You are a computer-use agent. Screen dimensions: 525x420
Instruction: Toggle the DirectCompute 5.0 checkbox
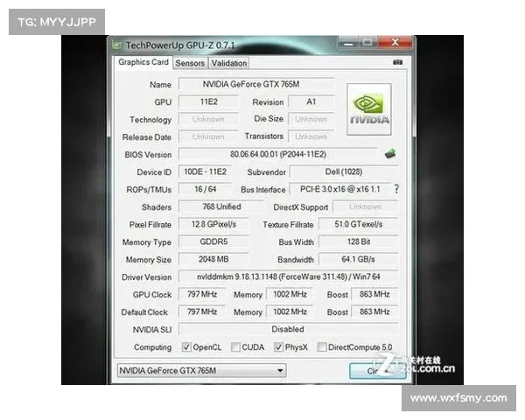click(321, 347)
